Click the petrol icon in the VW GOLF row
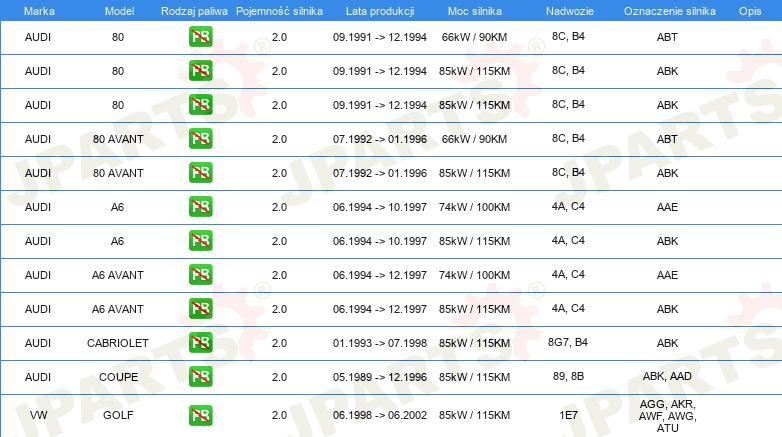Screen dimensions: 782x437 200,415
